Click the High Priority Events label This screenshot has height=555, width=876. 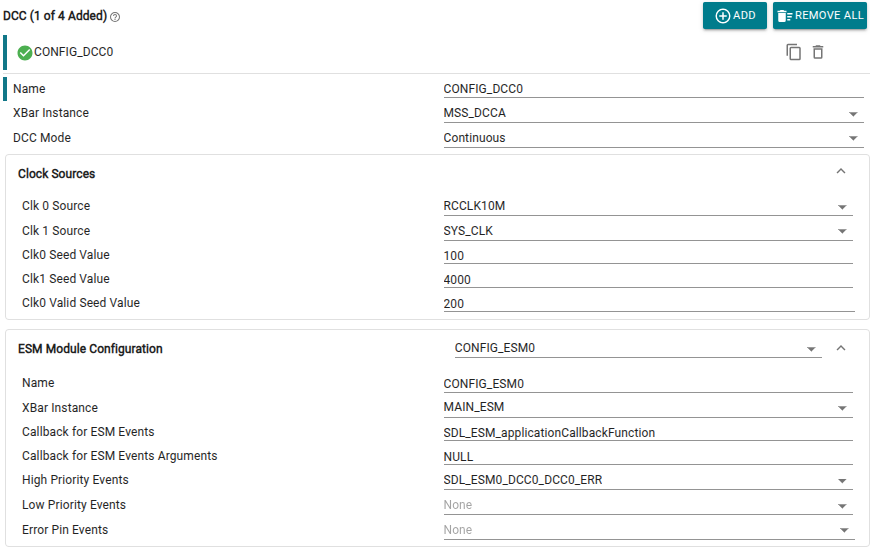point(75,480)
